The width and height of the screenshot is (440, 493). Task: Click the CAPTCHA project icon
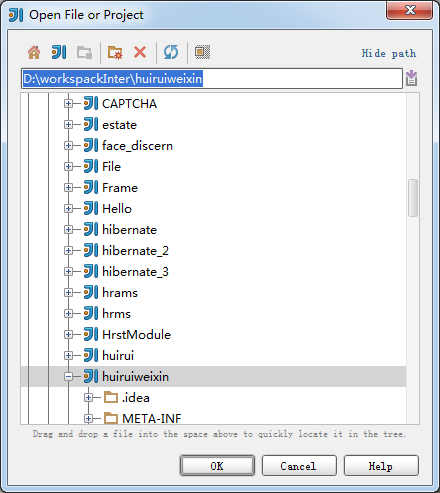(91, 103)
